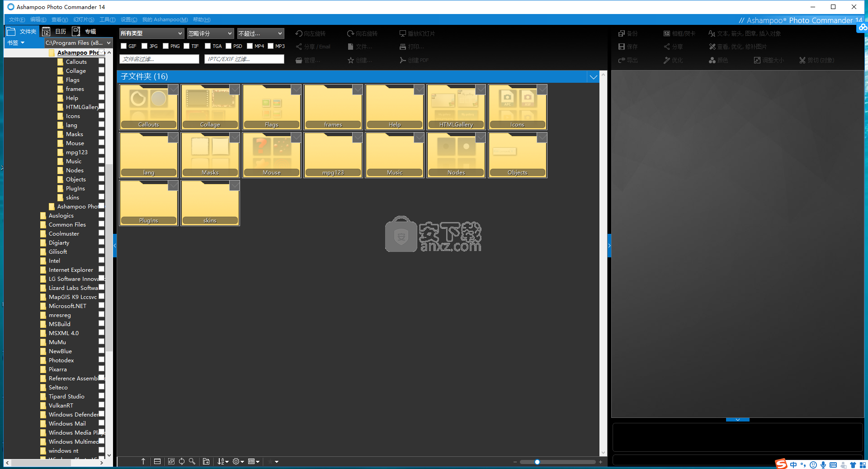The width and height of the screenshot is (868, 469).
Task: Click the thumbnail size zoom slider handle
Action: (537, 462)
